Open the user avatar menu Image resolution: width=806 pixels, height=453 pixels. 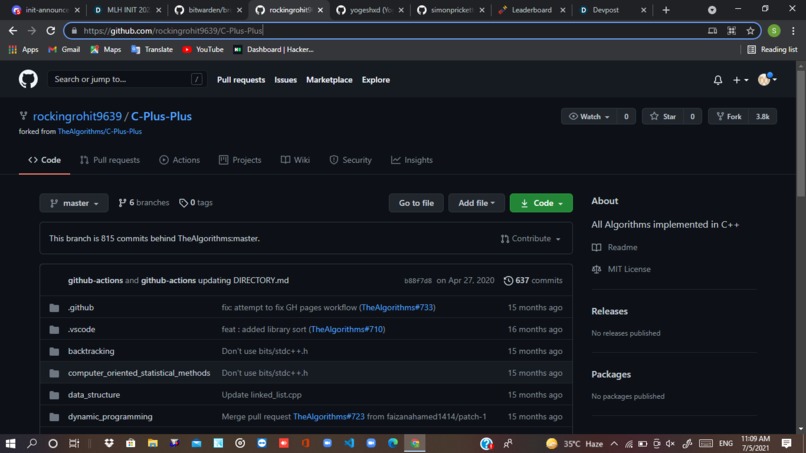point(767,79)
